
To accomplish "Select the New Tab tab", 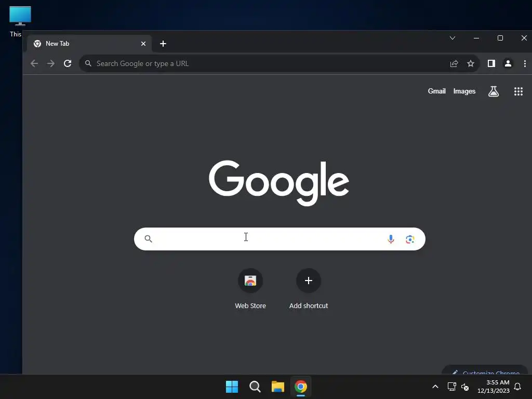I will [x=89, y=44].
